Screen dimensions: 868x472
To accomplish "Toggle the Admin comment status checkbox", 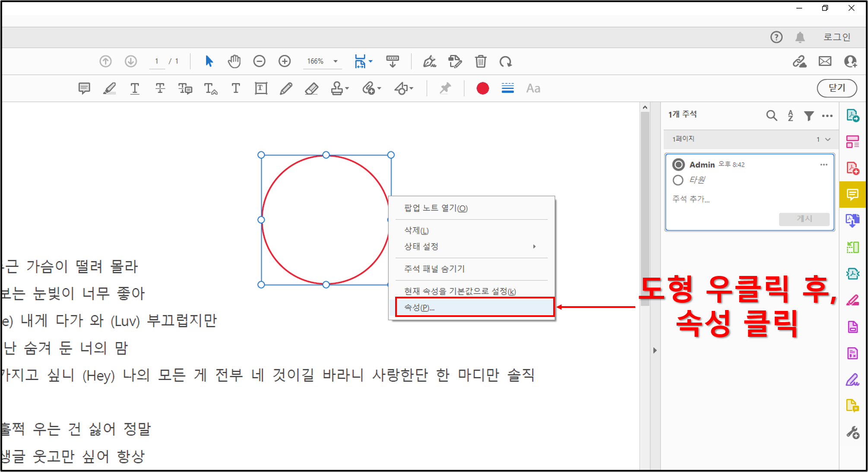I will point(678,165).
